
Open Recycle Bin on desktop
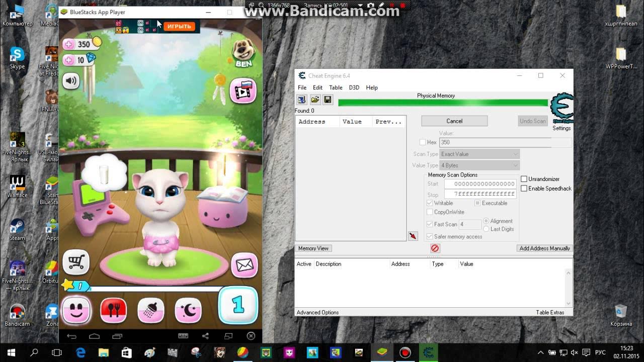(621, 315)
